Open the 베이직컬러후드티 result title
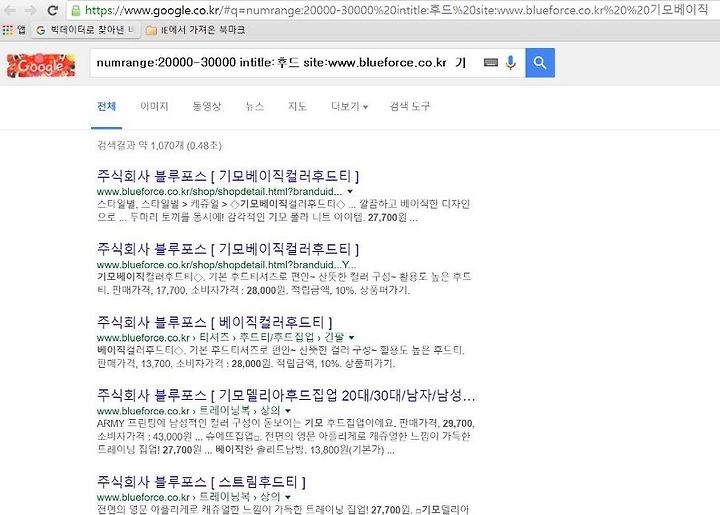 point(214,322)
